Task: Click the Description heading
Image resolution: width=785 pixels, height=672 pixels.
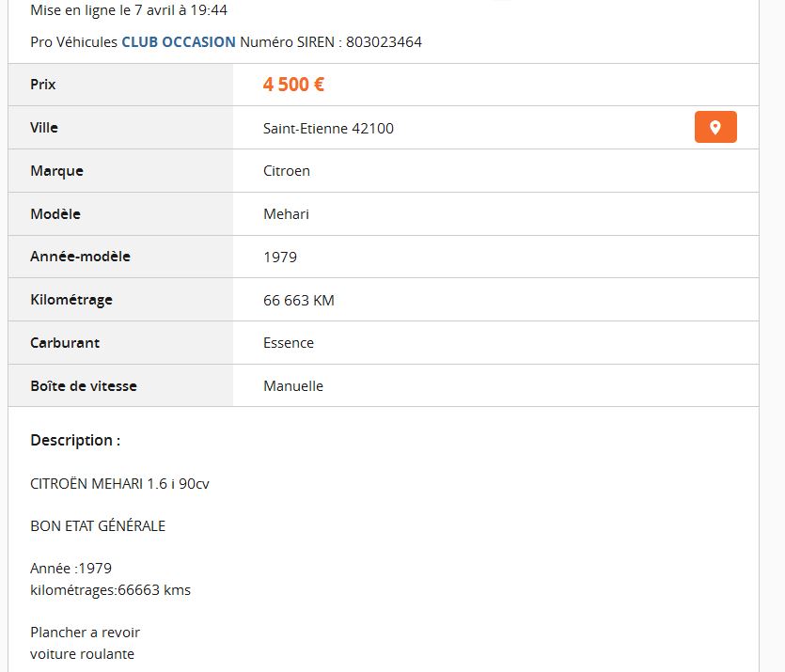Action: 75,441
